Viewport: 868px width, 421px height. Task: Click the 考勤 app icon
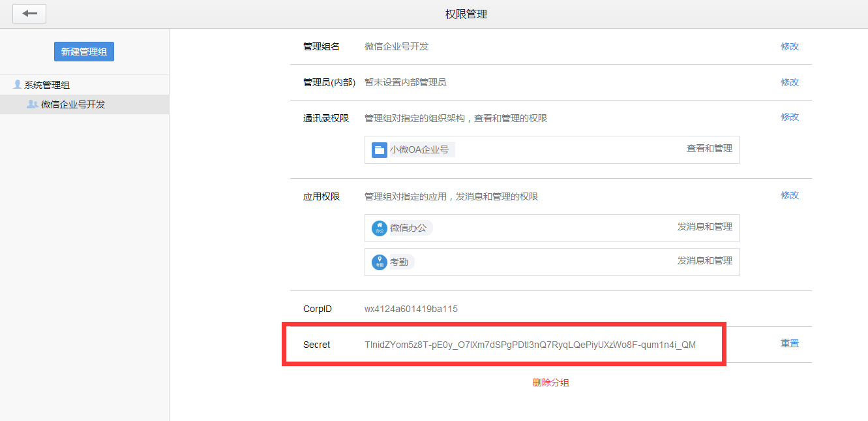(x=379, y=262)
